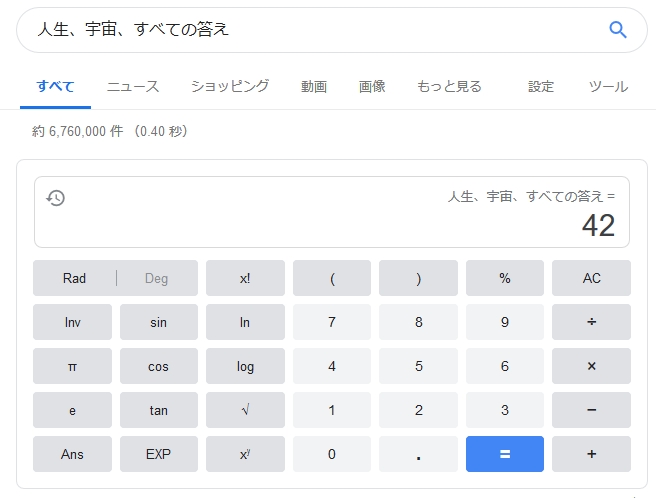The width and height of the screenshot is (656, 498).
Task: Click the sin function key
Action: coord(159,322)
